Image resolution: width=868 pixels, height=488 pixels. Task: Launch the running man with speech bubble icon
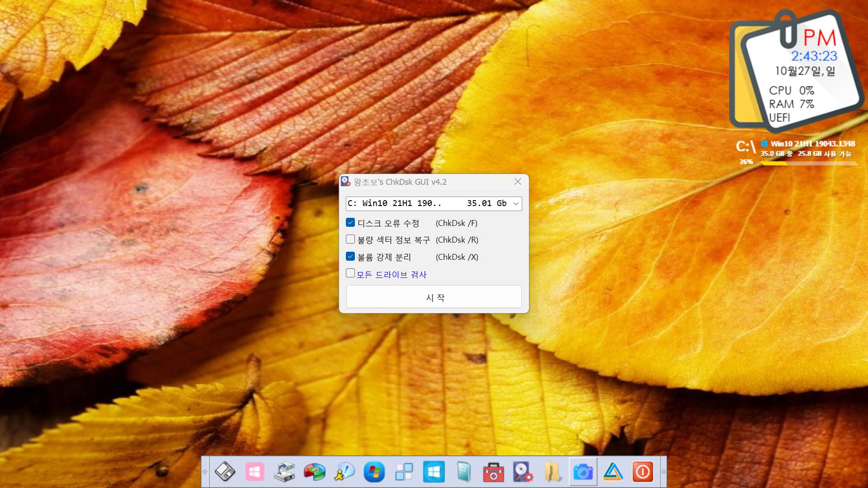[x=344, y=472]
